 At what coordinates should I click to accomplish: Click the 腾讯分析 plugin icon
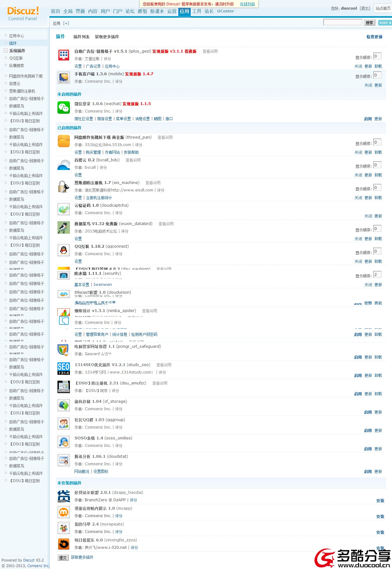tap(64, 460)
